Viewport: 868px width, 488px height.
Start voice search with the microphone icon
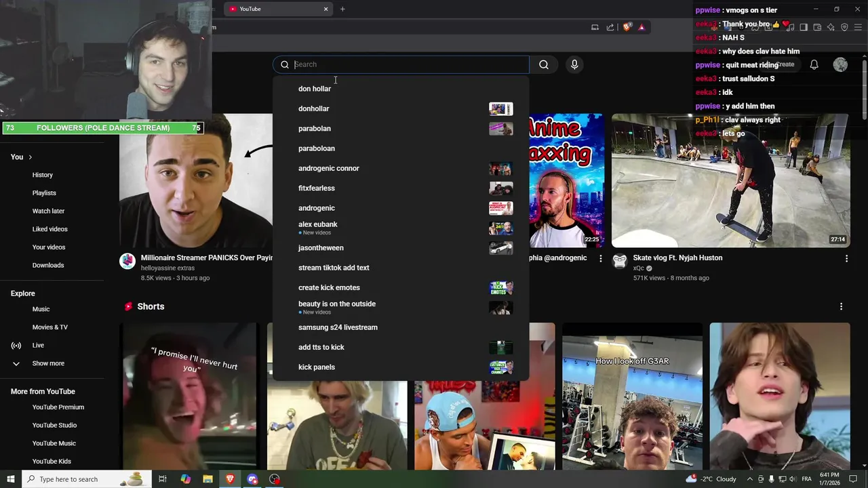[574, 64]
